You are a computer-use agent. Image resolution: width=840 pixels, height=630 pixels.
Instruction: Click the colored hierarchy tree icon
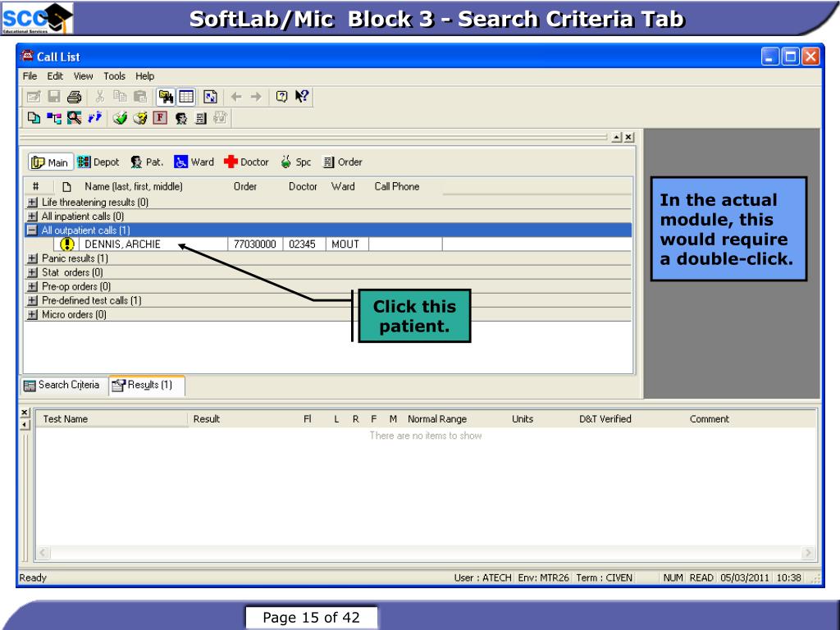53,118
